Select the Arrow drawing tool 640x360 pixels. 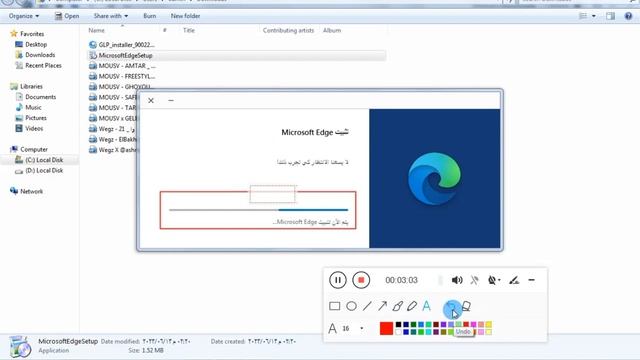[x=382, y=306]
